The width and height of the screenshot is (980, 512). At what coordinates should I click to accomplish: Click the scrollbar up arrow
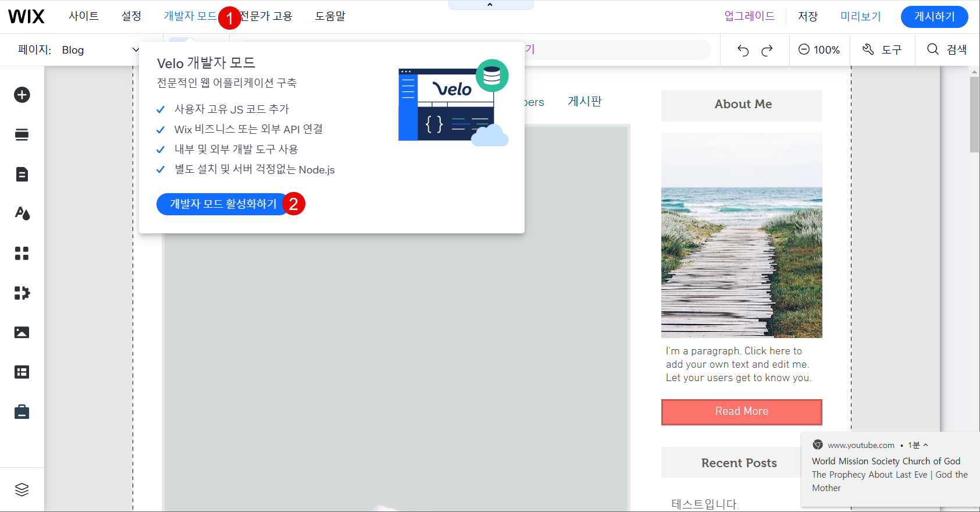(975, 72)
